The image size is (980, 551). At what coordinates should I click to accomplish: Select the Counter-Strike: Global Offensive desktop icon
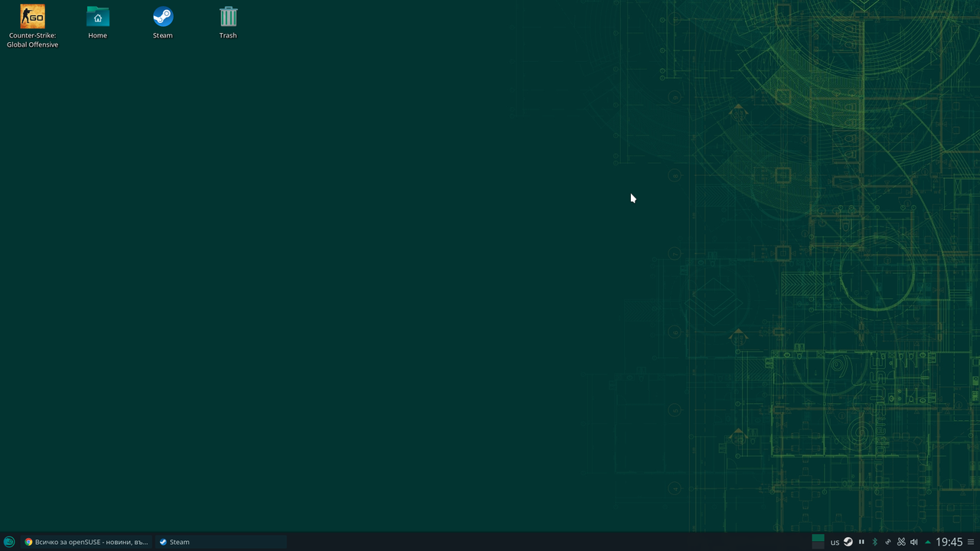32,26
